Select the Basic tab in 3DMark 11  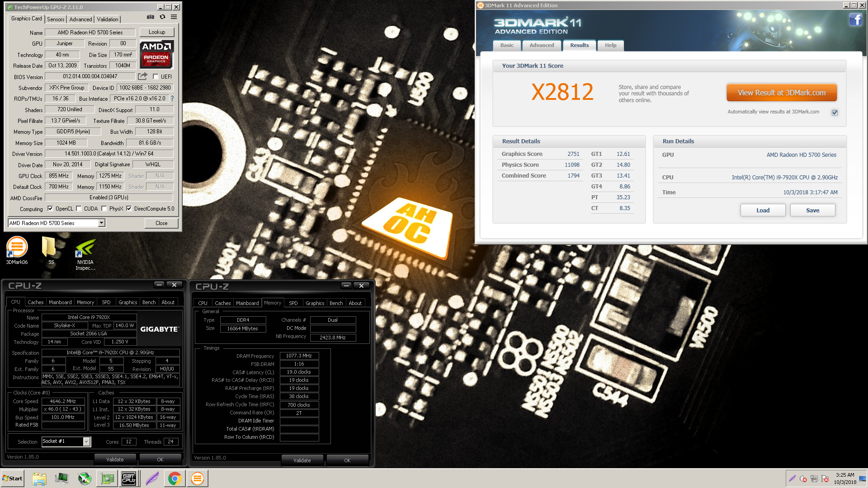[x=507, y=45]
